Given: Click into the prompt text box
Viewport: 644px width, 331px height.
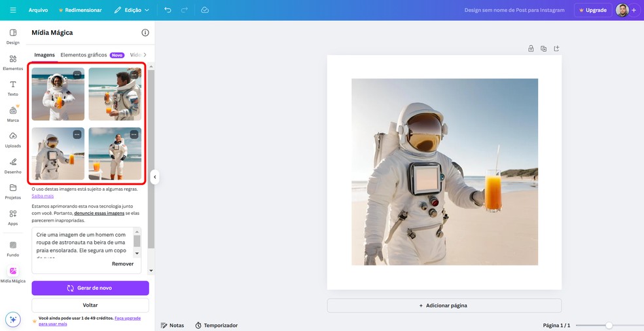Looking at the screenshot, I should click(82, 243).
